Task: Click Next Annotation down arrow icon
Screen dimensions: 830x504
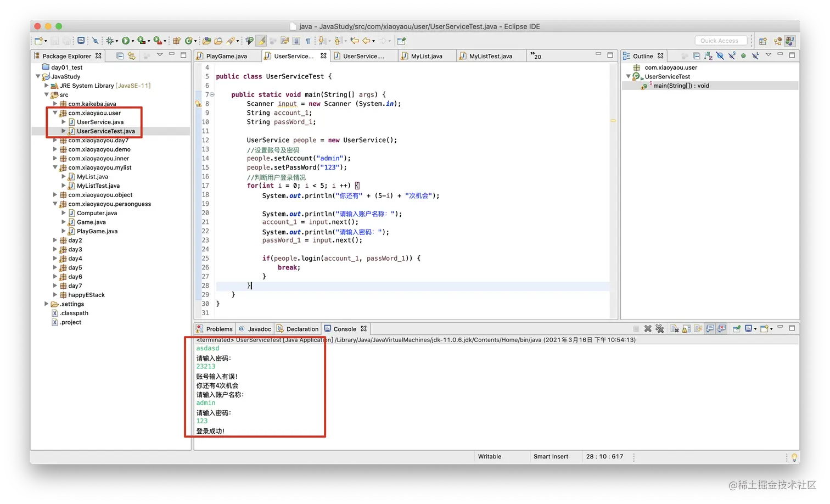Action: [322, 41]
